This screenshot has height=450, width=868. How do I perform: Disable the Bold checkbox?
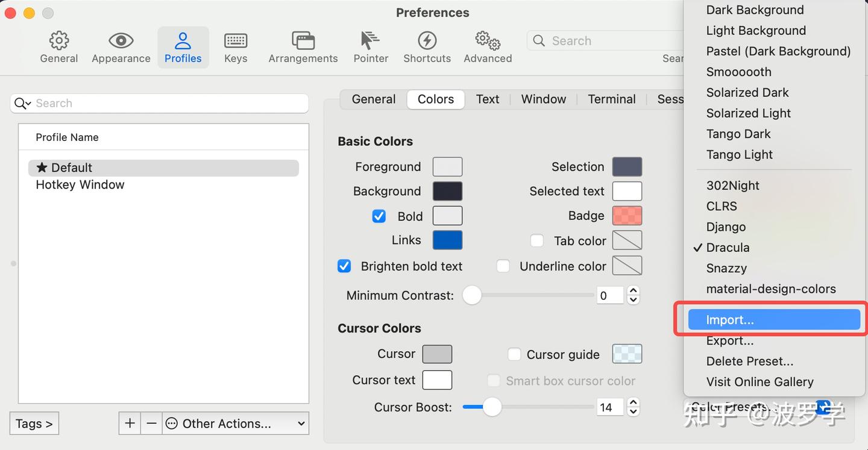[x=379, y=216]
